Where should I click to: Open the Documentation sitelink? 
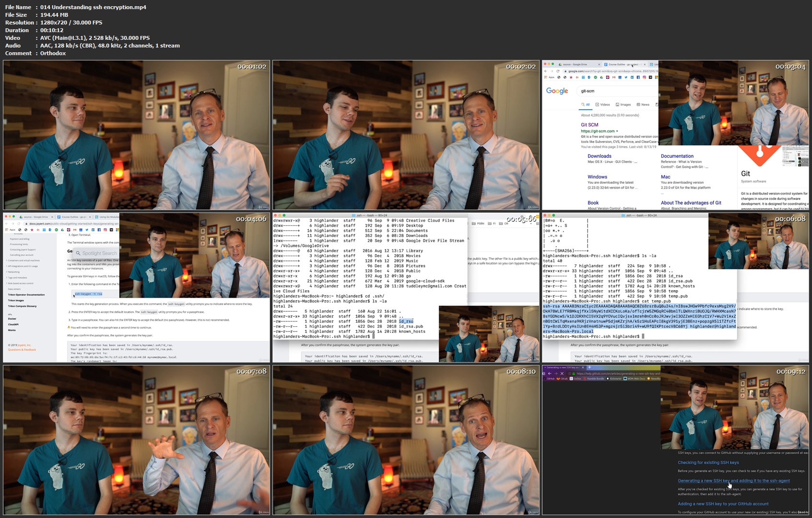677,156
